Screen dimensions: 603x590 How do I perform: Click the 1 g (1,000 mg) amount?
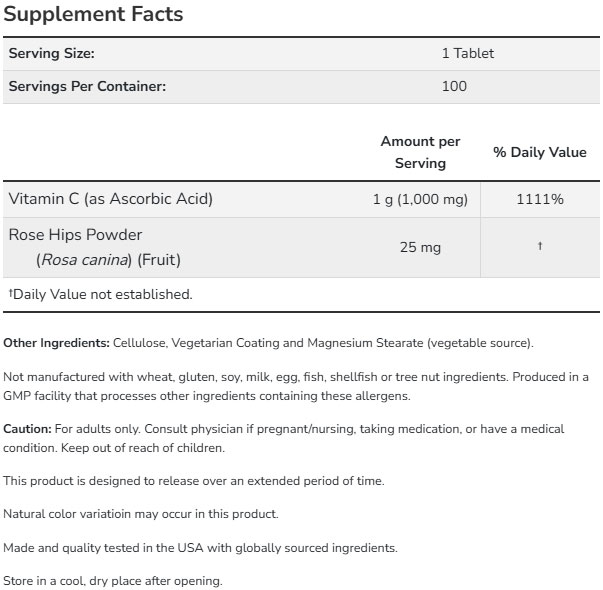click(420, 199)
